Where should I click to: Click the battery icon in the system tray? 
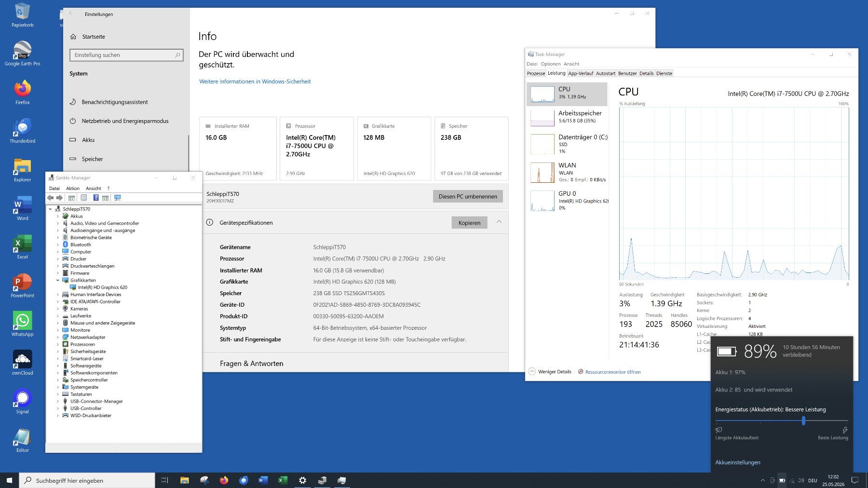click(x=782, y=480)
